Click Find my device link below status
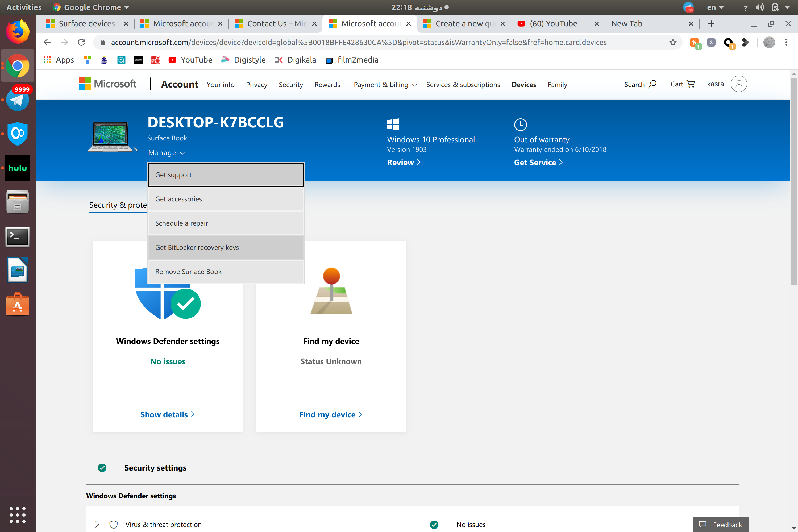Viewport: 798px width, 532px height. [331, 414]
